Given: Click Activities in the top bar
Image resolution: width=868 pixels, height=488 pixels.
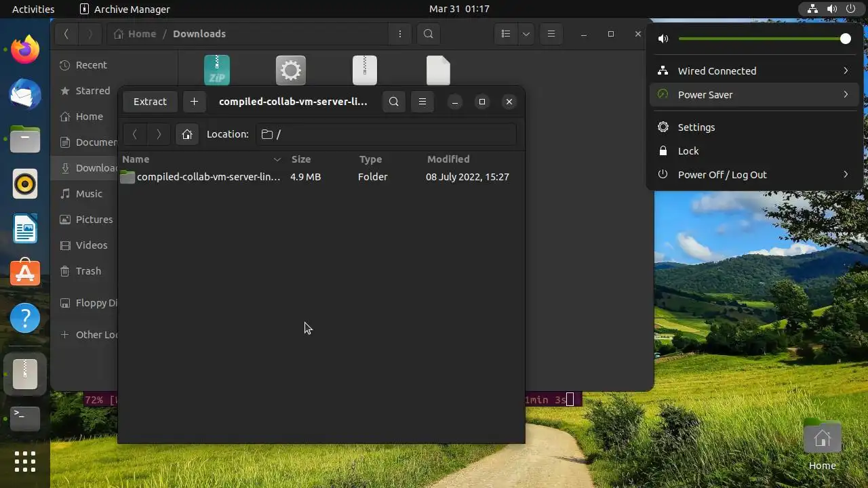Looking at the screenshot, I should [33, 9].
